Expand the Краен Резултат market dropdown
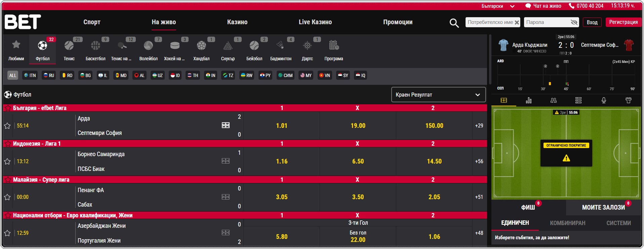Screen dimensions: 644x249 438,95
